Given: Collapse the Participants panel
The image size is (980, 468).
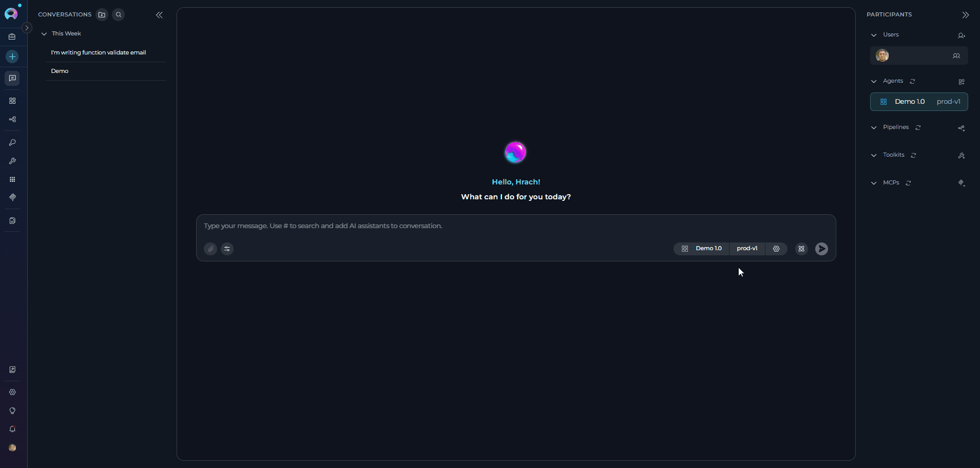Looking at the screenshot, I should 965,15.
